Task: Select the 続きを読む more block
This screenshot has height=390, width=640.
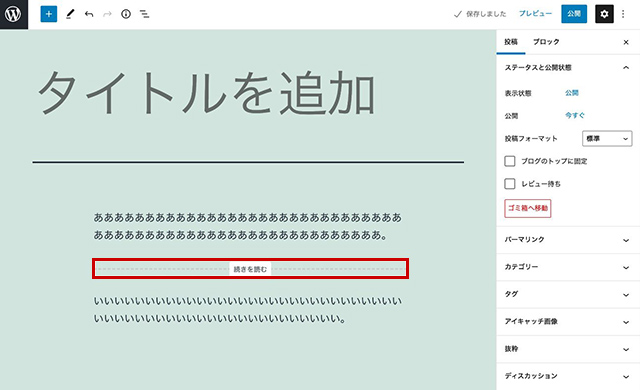Action: tap(250, 269)
